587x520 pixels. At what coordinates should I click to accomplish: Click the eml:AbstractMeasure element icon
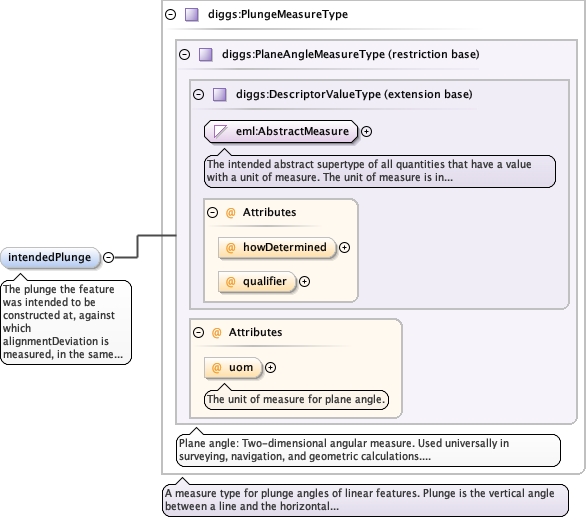coord(220,131)
